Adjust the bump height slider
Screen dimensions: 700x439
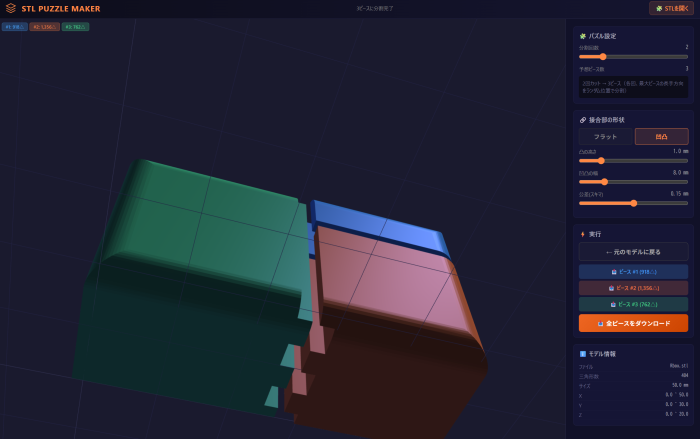pos(600,160)
